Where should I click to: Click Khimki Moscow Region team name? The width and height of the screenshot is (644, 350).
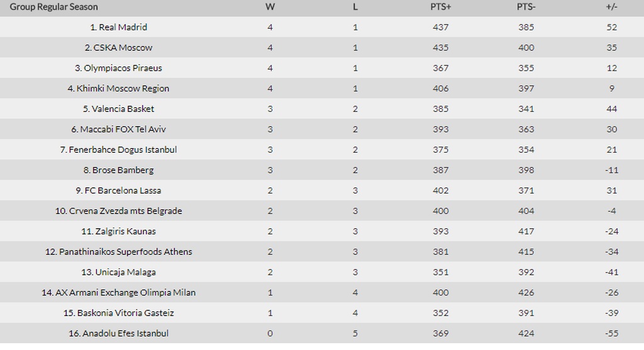point(123,89)
